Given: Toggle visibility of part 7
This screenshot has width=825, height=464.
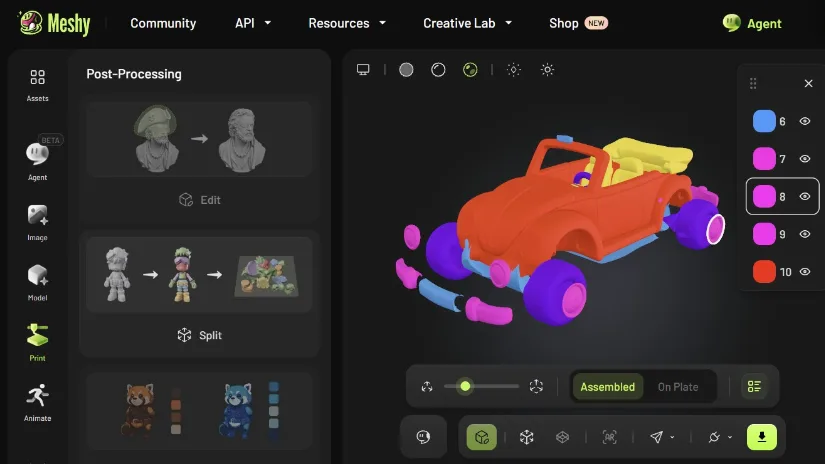Looking at the screenshot, I should [805, 159].
